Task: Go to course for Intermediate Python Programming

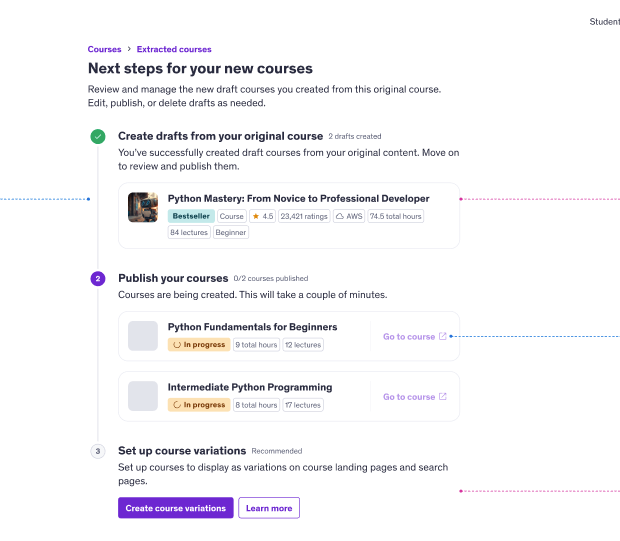Action: pyautogui.click(x=409, y=397)
